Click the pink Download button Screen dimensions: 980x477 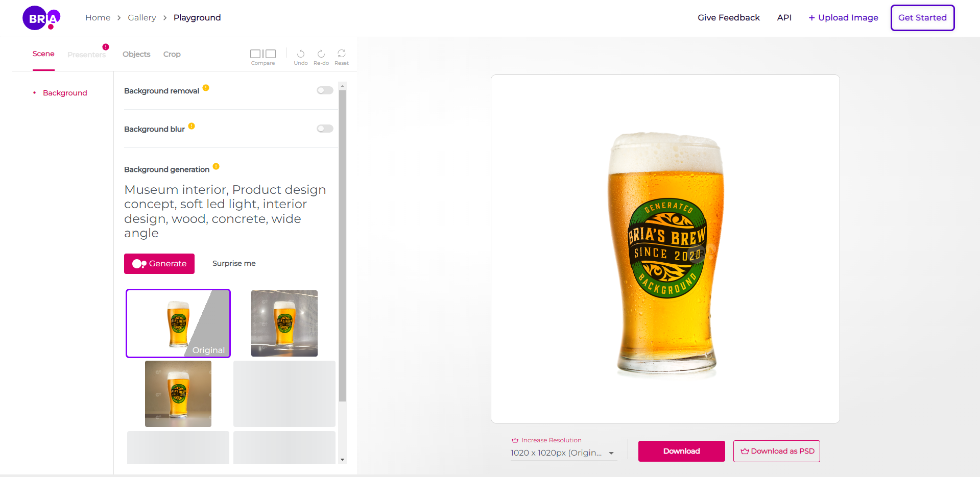682,451
